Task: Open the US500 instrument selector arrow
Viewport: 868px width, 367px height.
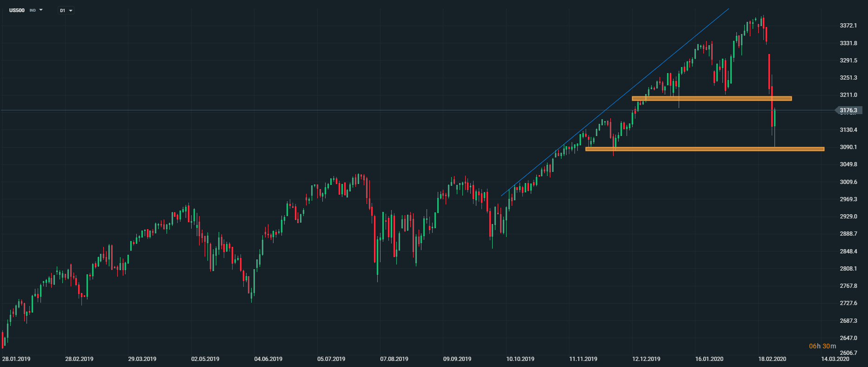Action: 41,10
